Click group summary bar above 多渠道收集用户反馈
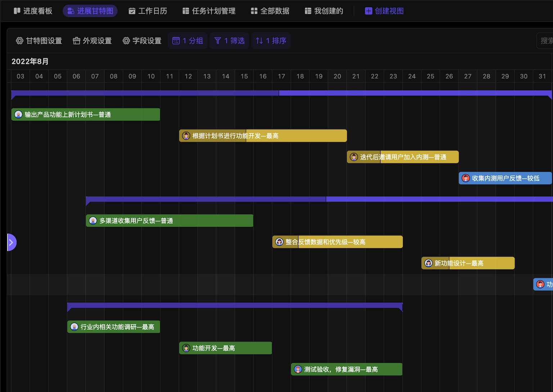 click(x=319, y=199)
